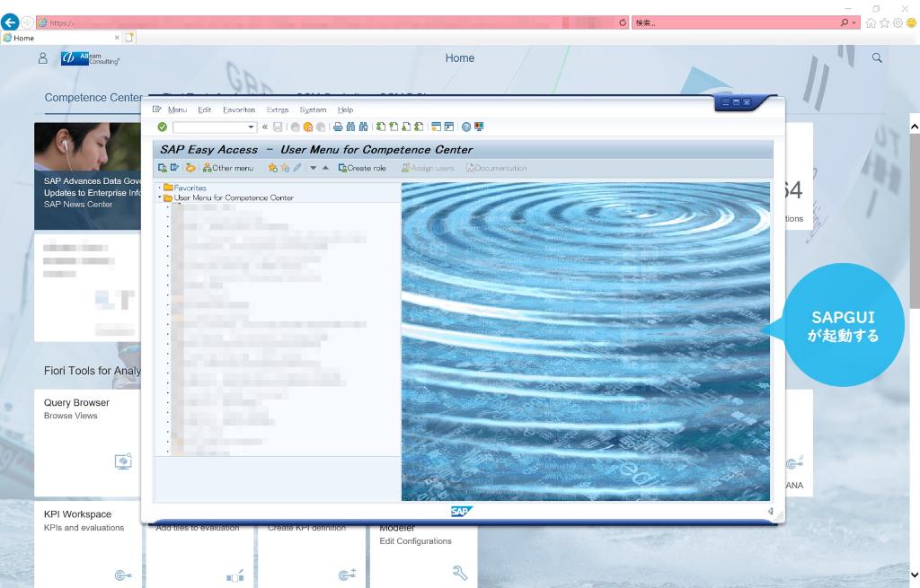The width and height of the screenshot is (920, 588).
Task: Open the Edit menu in SAP GUI
Action: pyautogui.click(x=204, y=110)
